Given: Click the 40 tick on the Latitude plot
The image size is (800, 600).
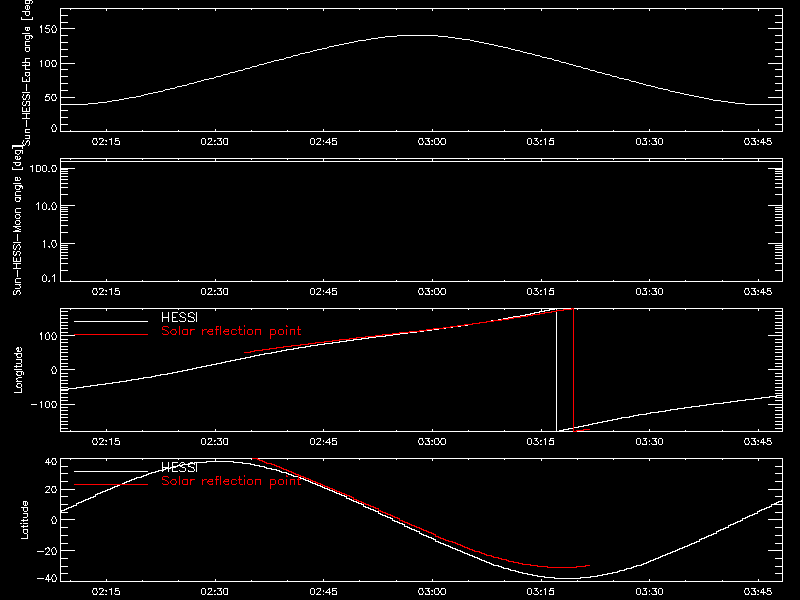Looking at the screenshot, I should tap(51, 462).
